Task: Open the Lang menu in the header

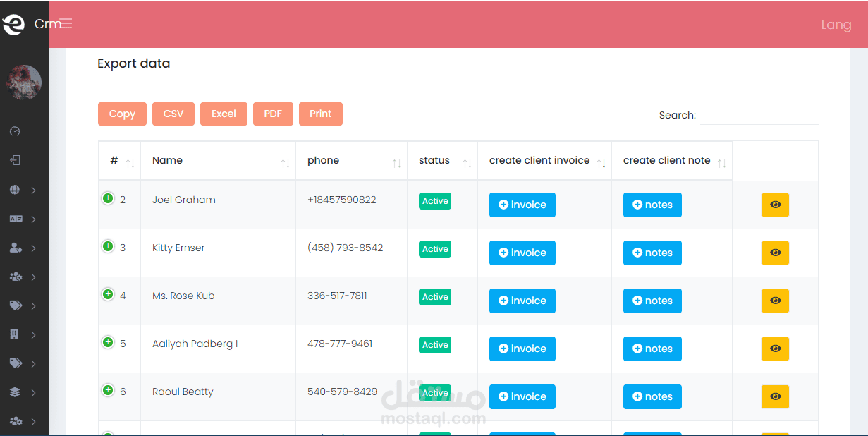Action: 836,25
